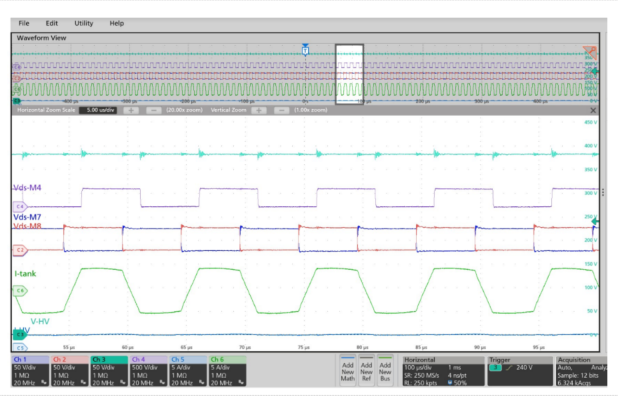The image size is (618, 399).
Task: Click the trigger rising-edge slope icon
Action: [x=509, y=368]
